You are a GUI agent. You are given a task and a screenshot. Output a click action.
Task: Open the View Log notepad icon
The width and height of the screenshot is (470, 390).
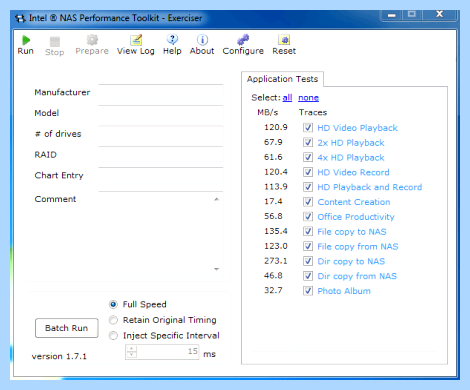point(136,40)
